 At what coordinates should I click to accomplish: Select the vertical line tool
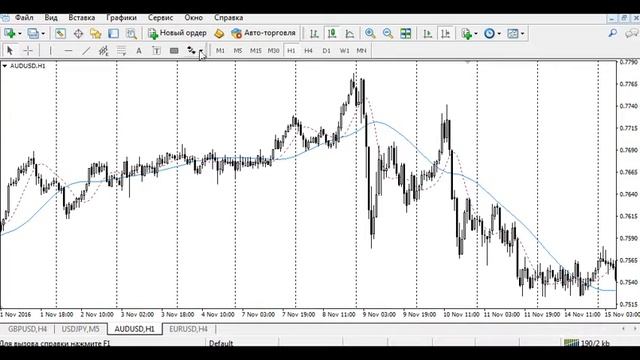click(51, 51)
